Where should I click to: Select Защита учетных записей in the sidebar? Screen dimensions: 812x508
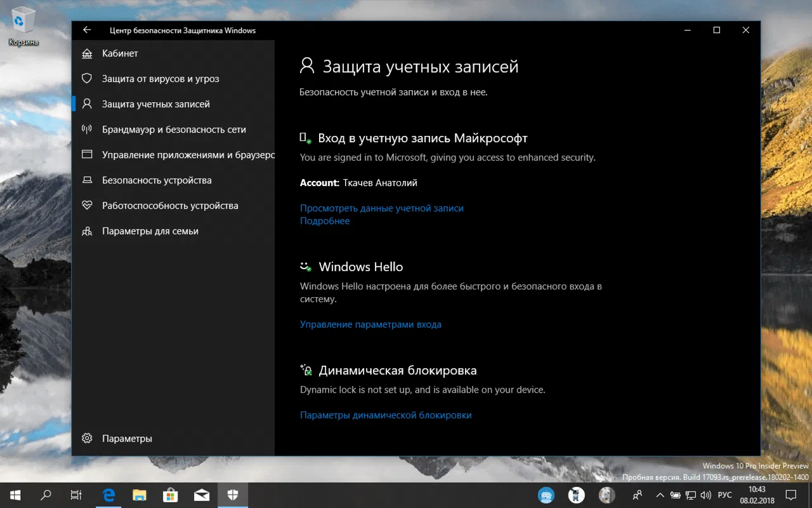(173, 104)
